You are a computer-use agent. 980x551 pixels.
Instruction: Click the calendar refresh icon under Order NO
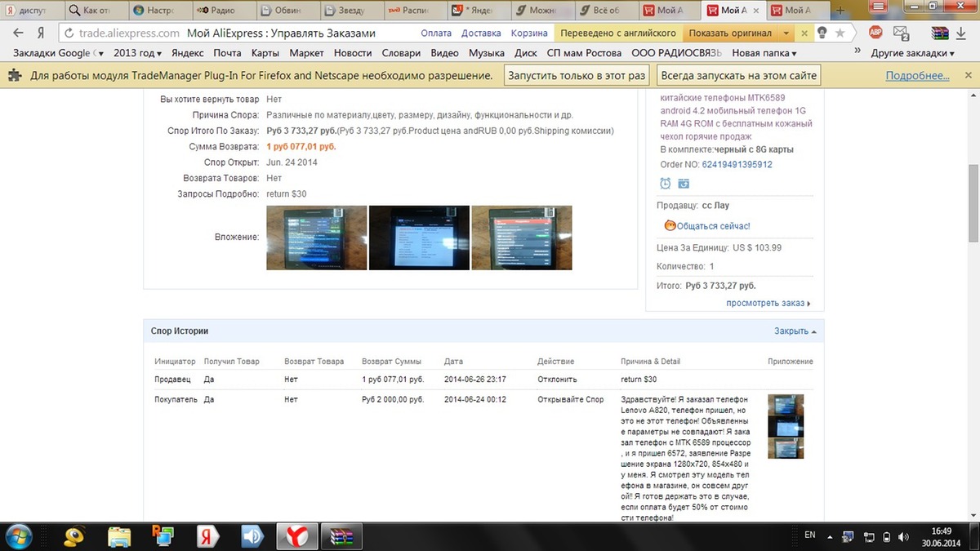684,184
